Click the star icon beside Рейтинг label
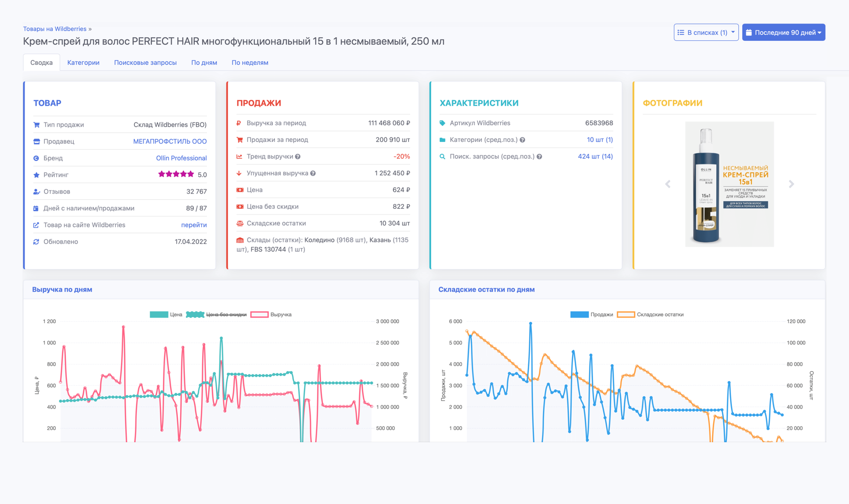849x504 pixels. pyautogui.click(x=36, y=175)
